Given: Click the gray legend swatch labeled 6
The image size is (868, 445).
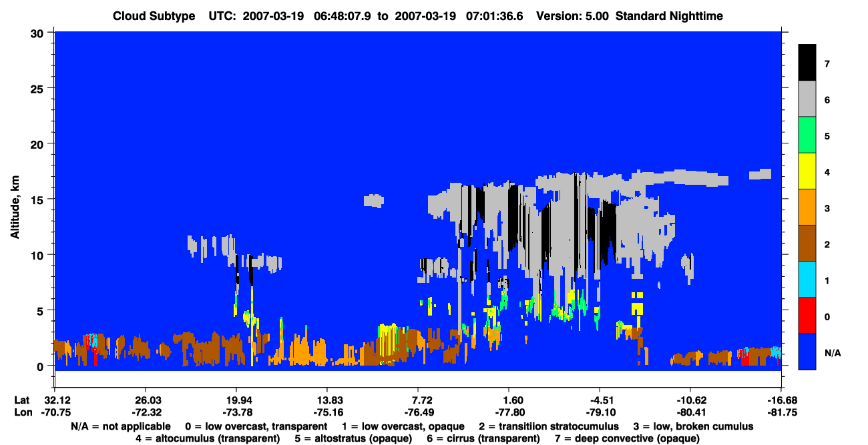Looking at the screenshot, I should (x=807, y=99).
